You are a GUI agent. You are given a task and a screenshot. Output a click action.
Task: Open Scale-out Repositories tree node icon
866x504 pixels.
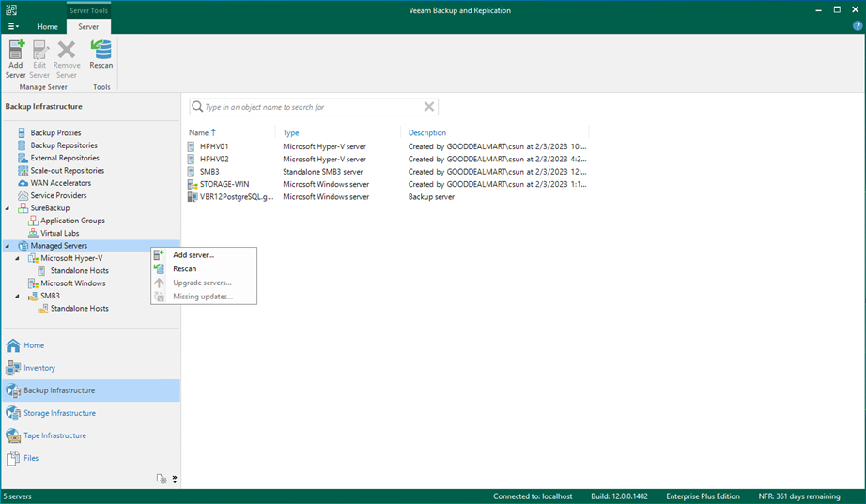pyautogui.click(x=23, y=171)
